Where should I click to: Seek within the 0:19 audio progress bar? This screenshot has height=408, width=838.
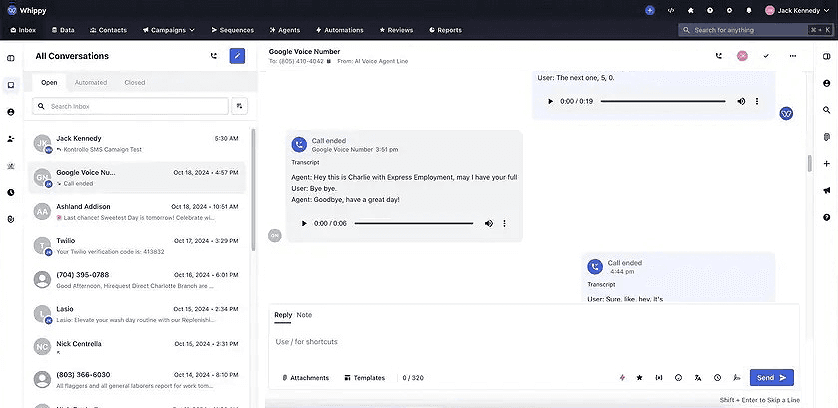click(663, 101)
